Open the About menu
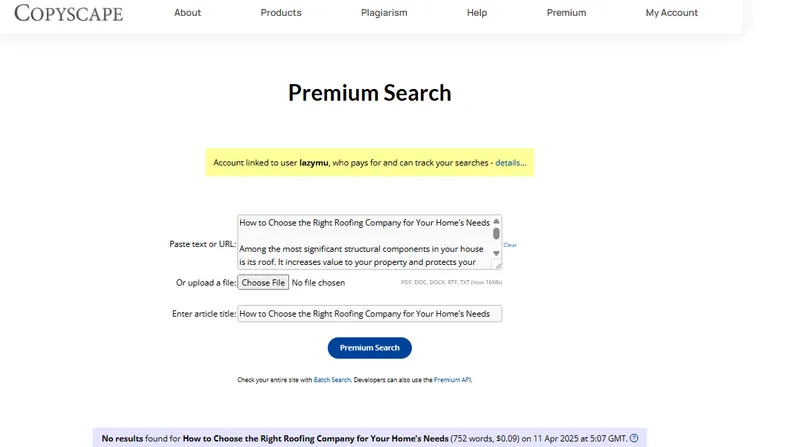Viewport: 800px width, 447px height. tap(187, 13)
